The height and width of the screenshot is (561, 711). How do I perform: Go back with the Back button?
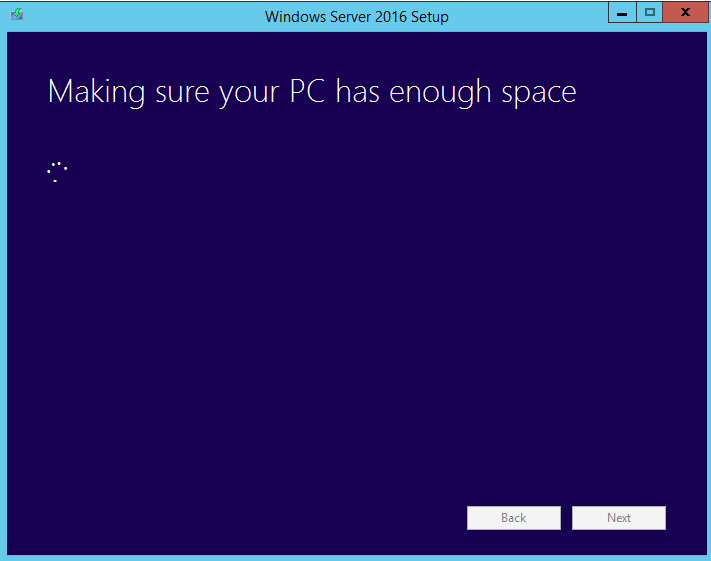(514, 517)
